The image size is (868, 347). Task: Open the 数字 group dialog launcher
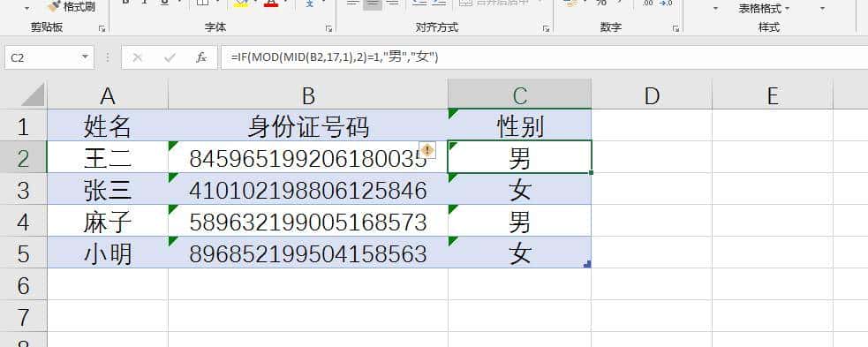(676, 28)
